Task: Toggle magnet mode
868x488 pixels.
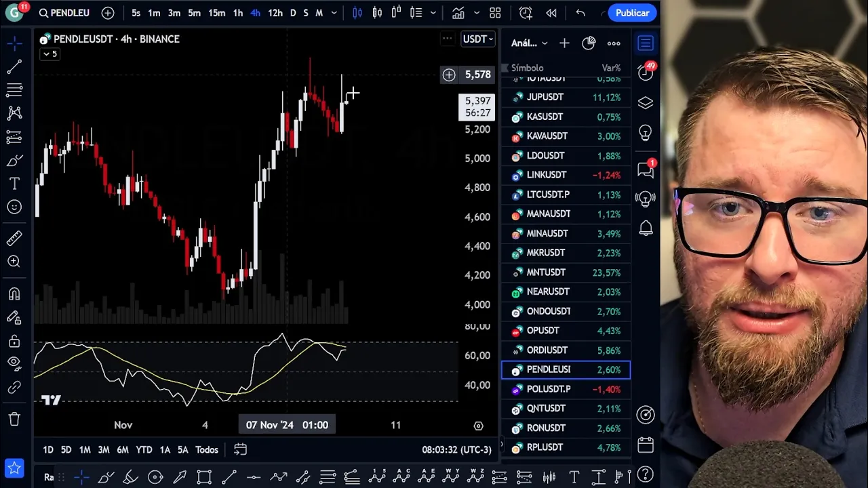Action: click(x=14, y=294)
